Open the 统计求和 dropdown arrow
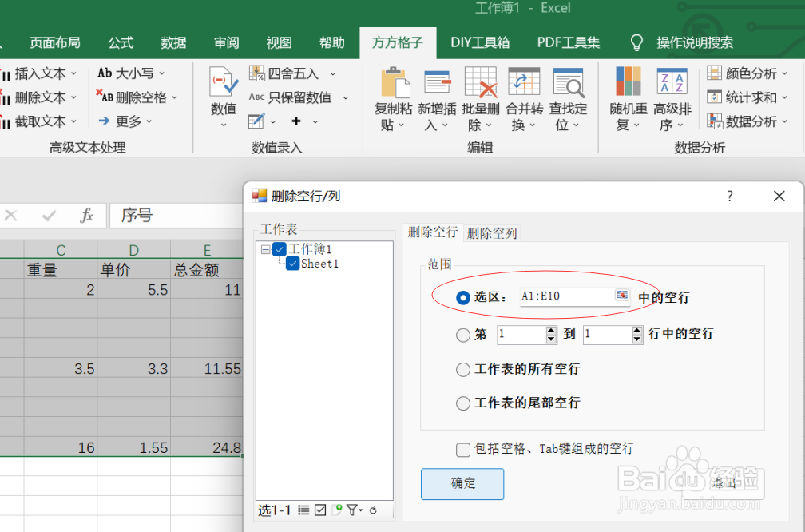The height and width of the screenshot is (532, 805). [784, 97]
